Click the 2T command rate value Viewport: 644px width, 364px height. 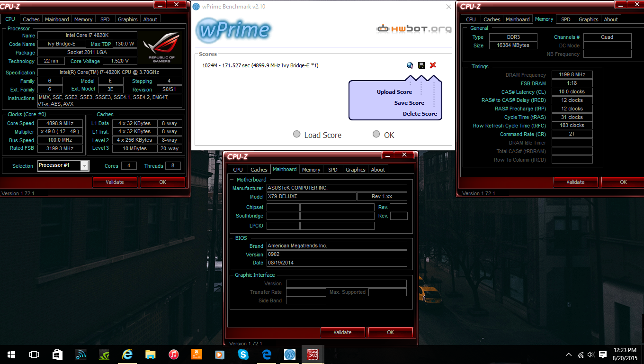tap(572, 134)
